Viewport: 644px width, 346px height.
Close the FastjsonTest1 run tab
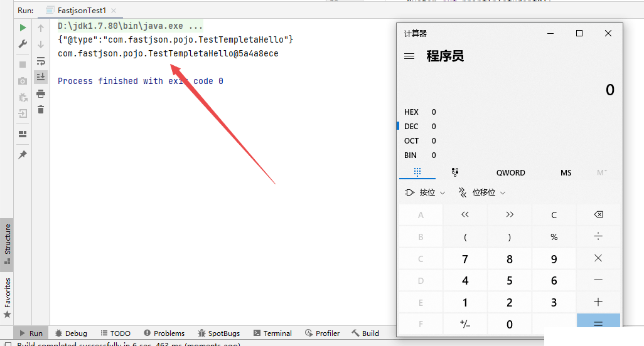114,11
